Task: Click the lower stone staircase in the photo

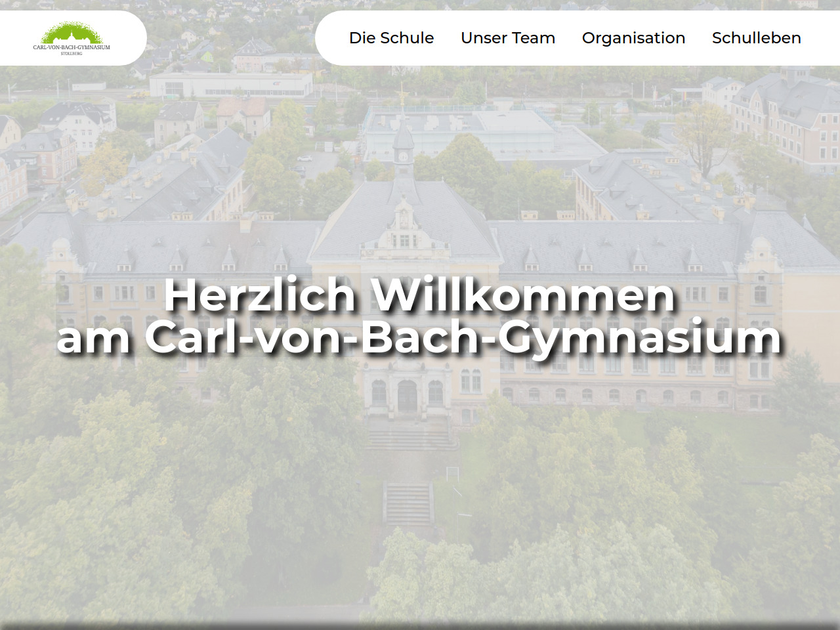Action: point(408,504)
